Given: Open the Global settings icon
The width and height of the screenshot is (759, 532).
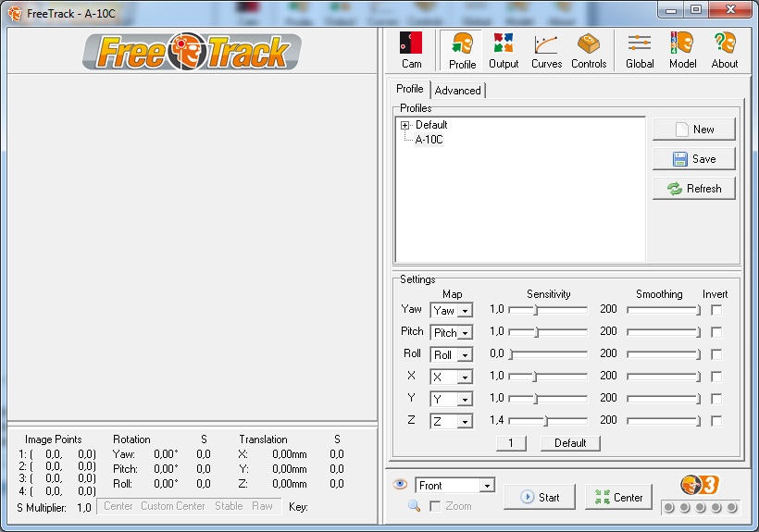Looking at the screenshot, I should 640,50.
